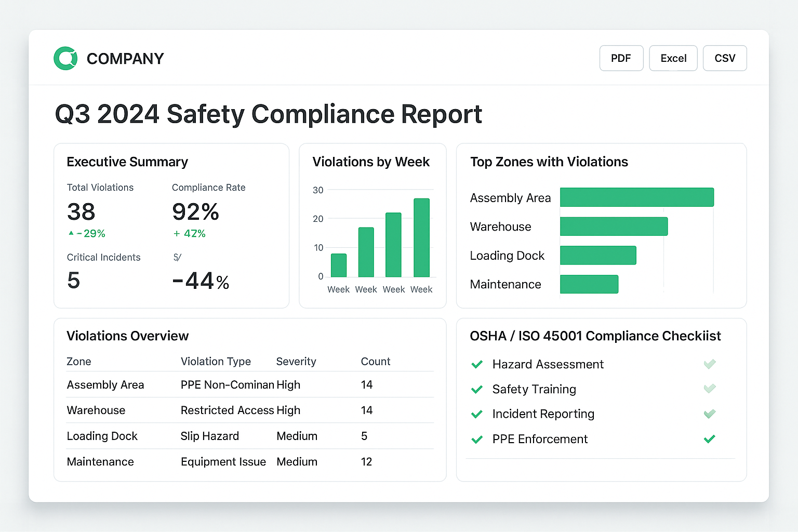This screenshot has height=532, width=798.
Task: Click the green check beside PPE Enforcement
Action: click(x=477, y=439)
